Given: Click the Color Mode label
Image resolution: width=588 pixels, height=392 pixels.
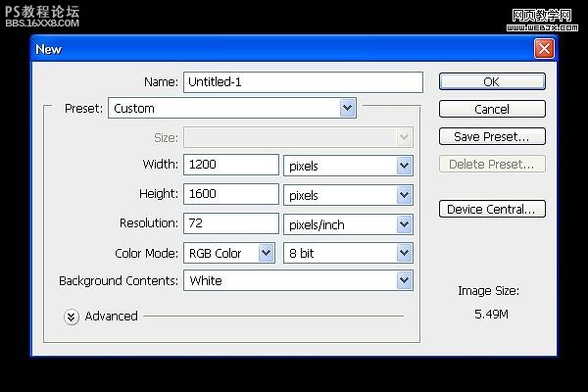Looking at the screenshot, I should (146, 253).
